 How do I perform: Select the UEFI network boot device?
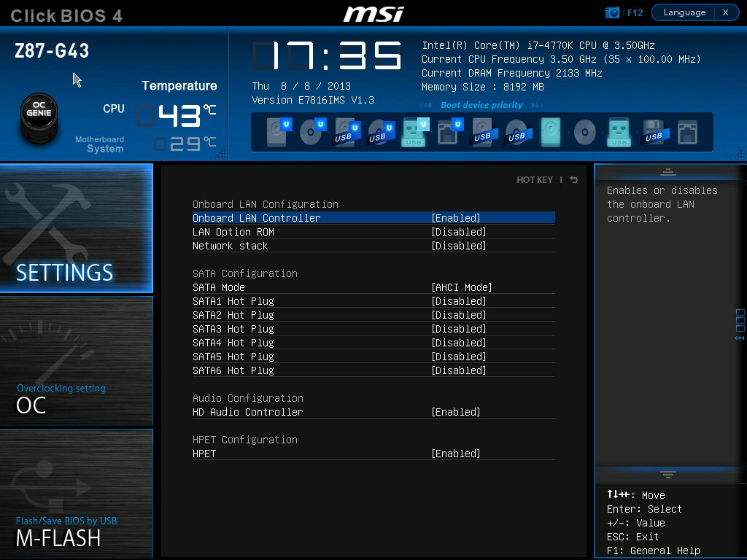[x=449, y=132]
